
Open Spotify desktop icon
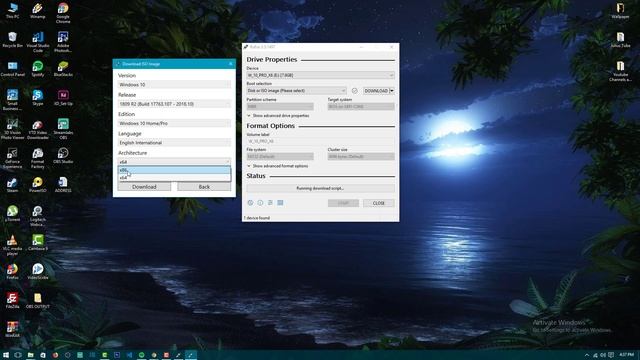pos(38,69)
